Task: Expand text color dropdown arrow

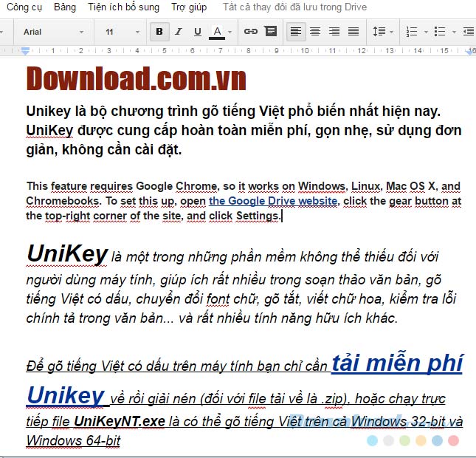Action: (x=230, y=32)
